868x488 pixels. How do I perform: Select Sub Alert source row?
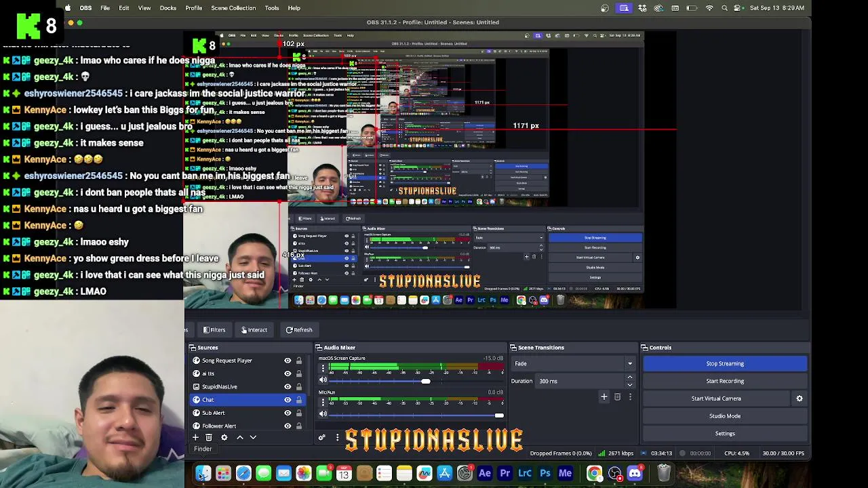[x=247, y=413]
